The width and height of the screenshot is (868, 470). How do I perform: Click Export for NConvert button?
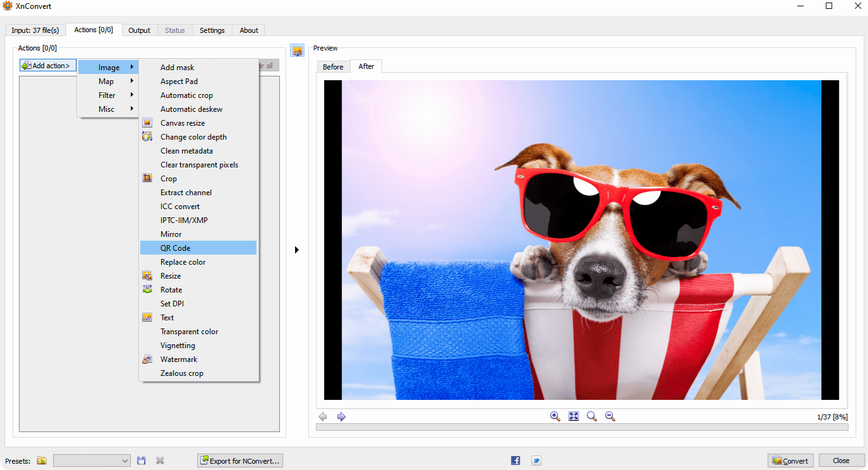[240, 461]
